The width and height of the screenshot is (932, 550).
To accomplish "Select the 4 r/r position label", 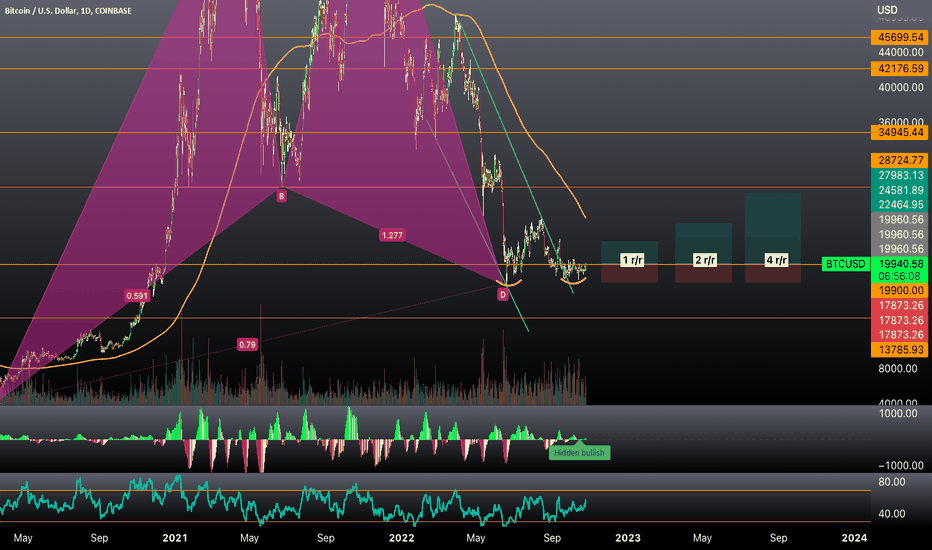I will [x=776, y=260].
